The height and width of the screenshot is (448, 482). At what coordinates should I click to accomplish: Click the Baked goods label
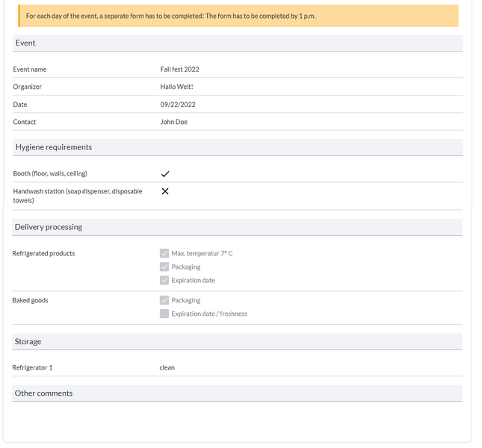[30, 300]
